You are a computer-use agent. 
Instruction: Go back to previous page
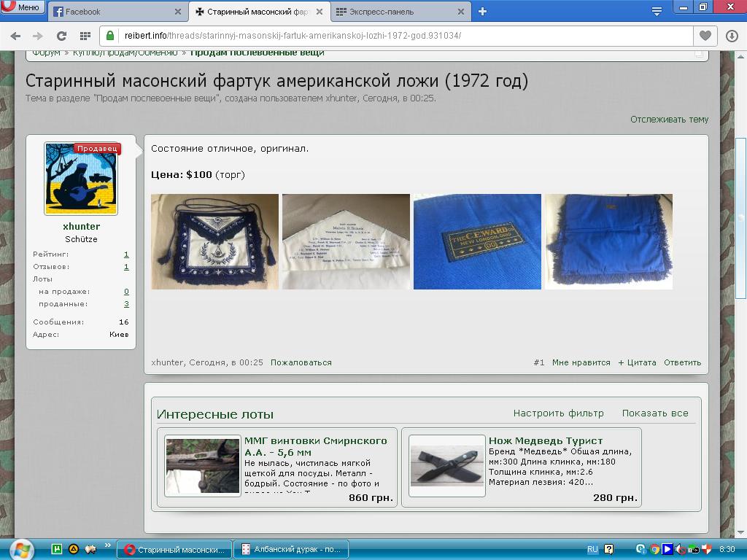pyautogui.click(x=16, y=36)
